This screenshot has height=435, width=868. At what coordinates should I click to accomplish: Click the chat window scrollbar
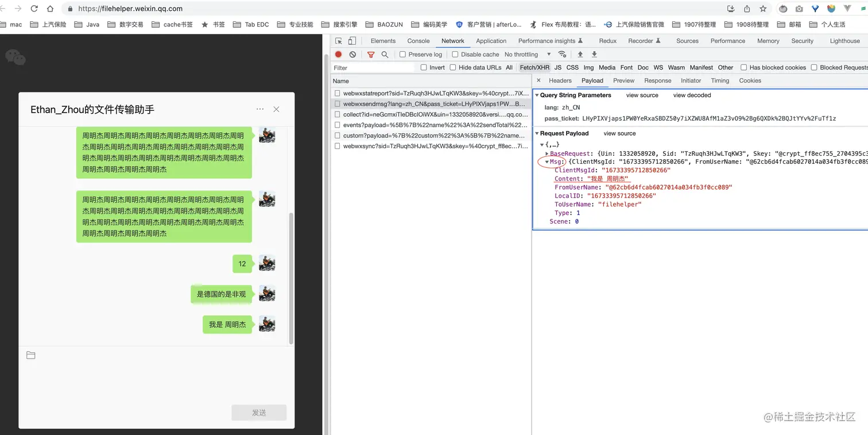coord(291,278)
